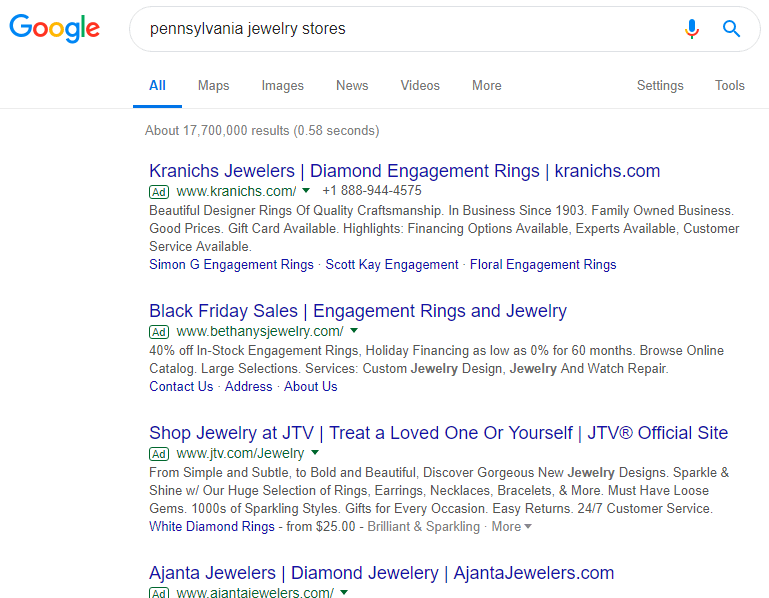Screen dimensions: 769x598
Task: Click the Ad badge beside www.jtv.com/Jewelry
Action: (x=159, y=454)
